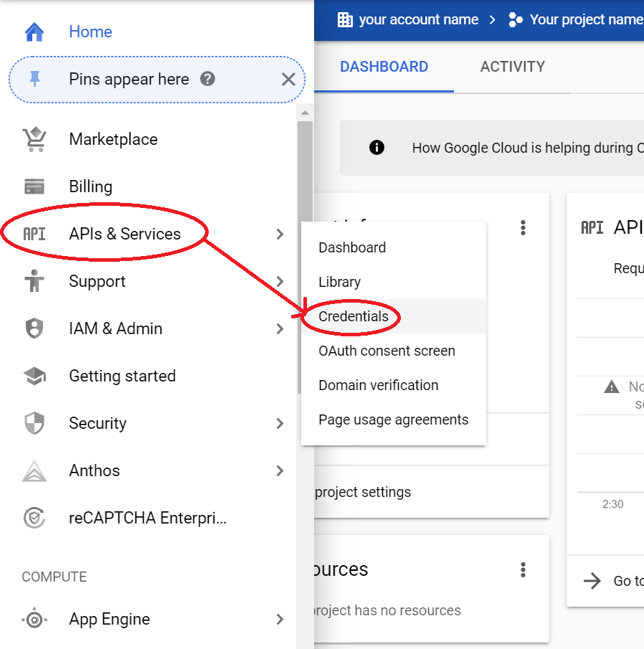Click the project hexagon icon in header
The height and width of the screenshot is (649, 644).
point(516,19)
